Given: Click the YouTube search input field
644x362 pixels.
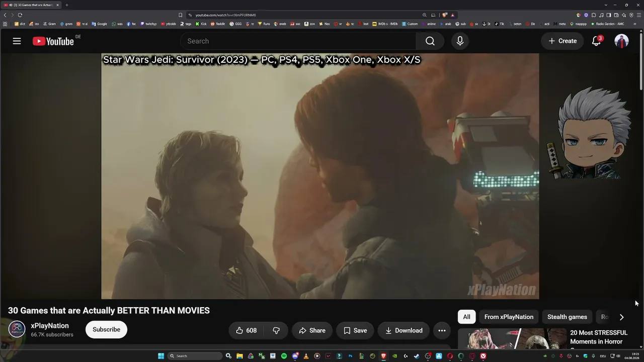Looking at the screenshot, I should coord(298,41).
